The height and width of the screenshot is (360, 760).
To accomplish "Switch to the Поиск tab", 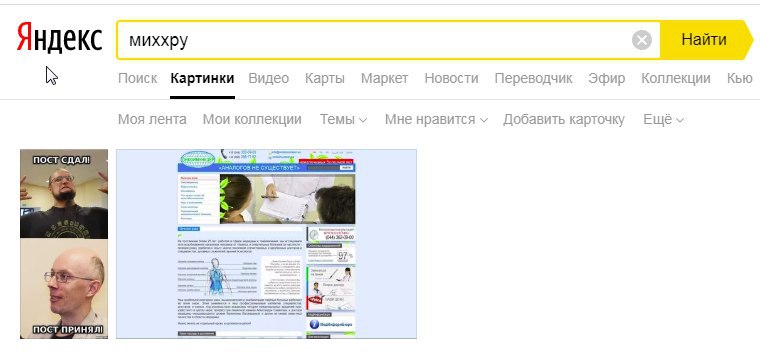I will tap(138, 78).
